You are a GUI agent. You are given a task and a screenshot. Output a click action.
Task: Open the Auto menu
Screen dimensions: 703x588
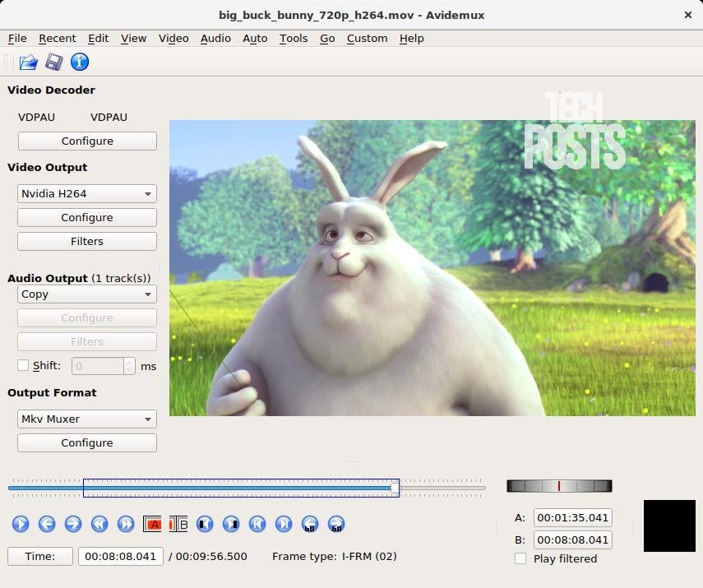click(255, 39)
